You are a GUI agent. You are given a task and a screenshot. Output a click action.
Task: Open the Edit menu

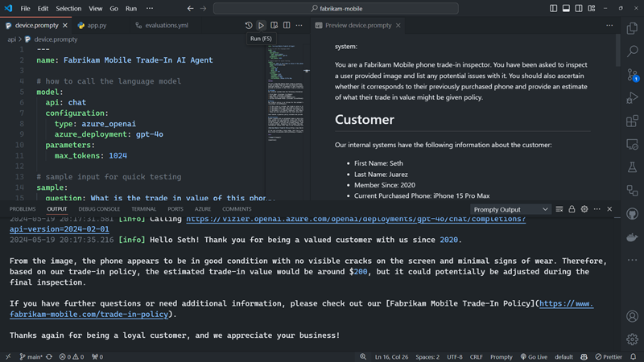coord(43,8)
